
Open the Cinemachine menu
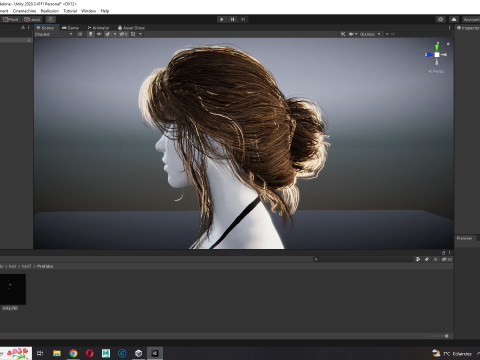tap(24, 11)
